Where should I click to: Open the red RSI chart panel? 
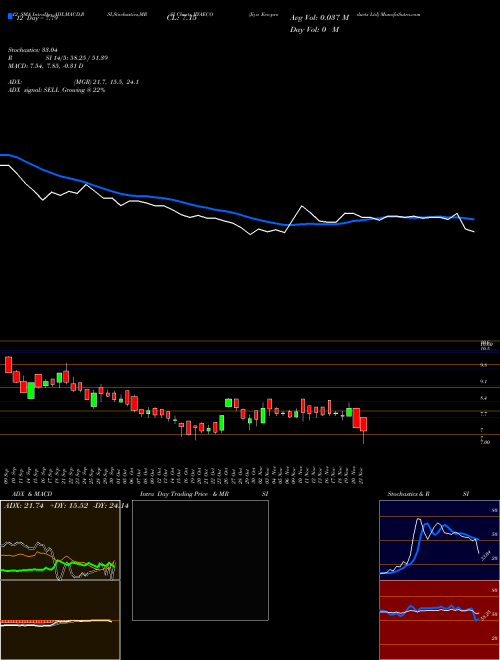point(439,620)
